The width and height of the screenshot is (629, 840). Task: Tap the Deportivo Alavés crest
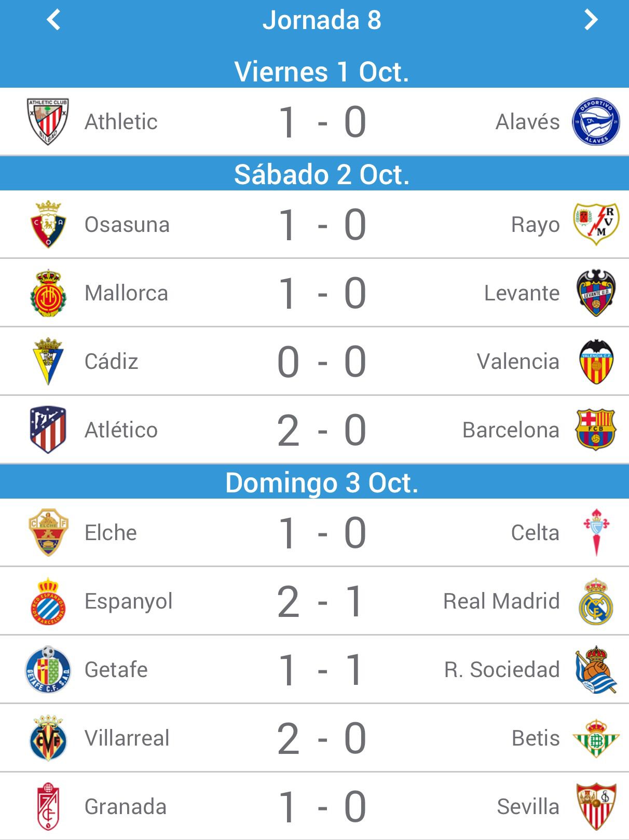coord(596,122)
